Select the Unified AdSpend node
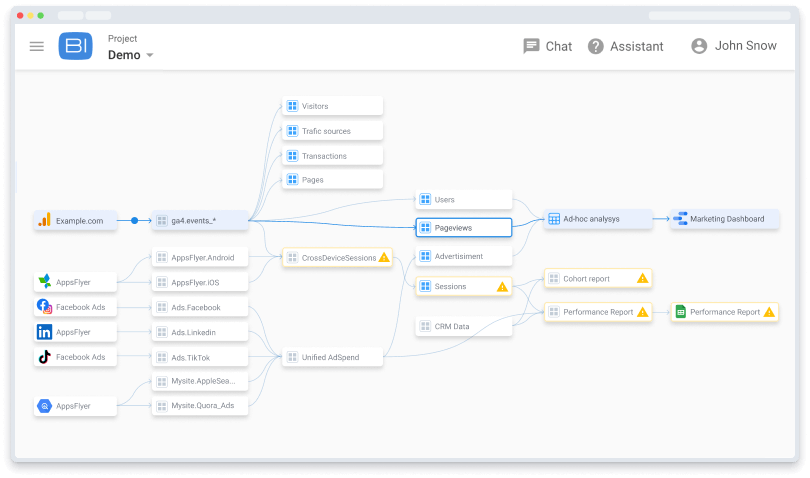 coord(333,357)
